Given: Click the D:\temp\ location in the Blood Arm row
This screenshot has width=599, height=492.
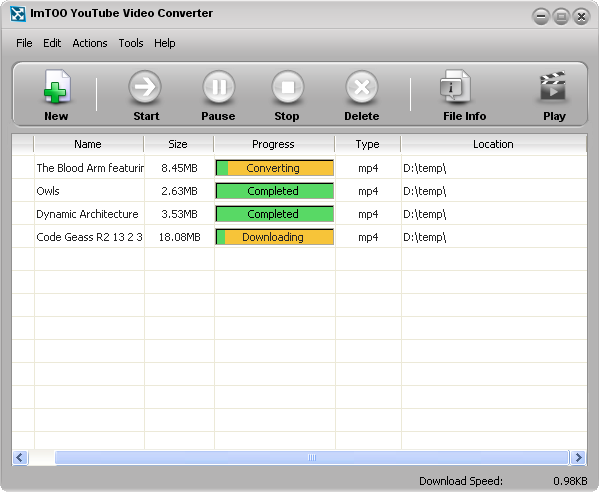Looking at the screenshot, I should (x=424, y=168).
